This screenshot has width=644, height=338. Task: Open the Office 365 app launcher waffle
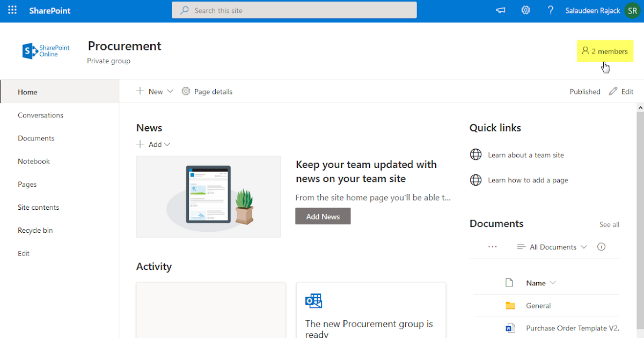click(12, 10)
